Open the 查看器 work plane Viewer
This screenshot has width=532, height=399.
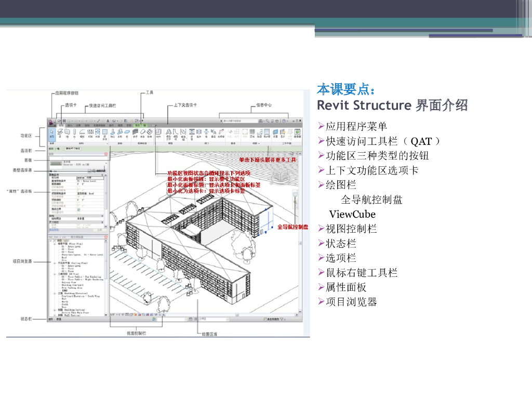click(298, 134)
